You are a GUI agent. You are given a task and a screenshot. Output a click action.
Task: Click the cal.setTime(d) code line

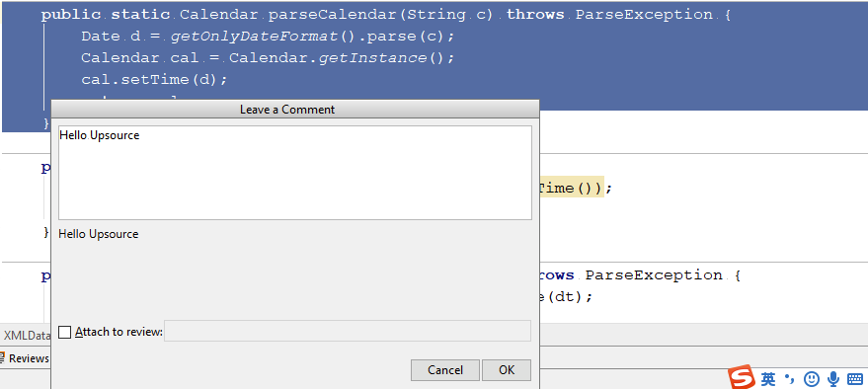coord(154,79)
